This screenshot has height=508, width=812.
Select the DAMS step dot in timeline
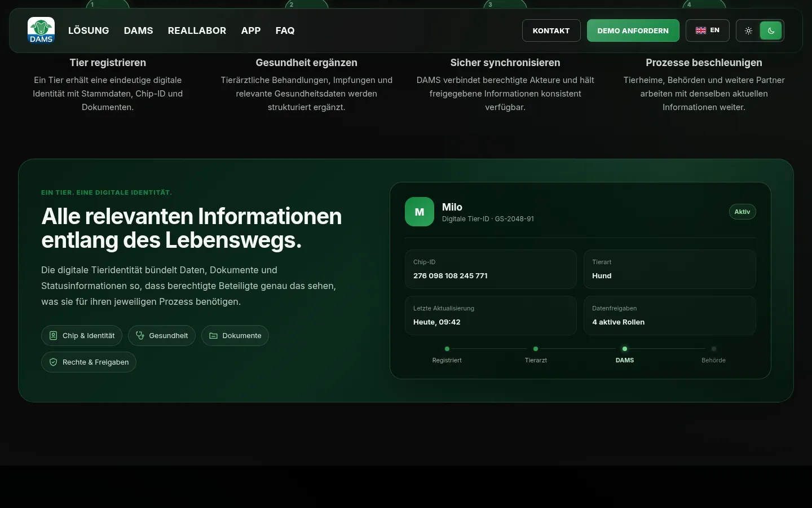point(625,349)
